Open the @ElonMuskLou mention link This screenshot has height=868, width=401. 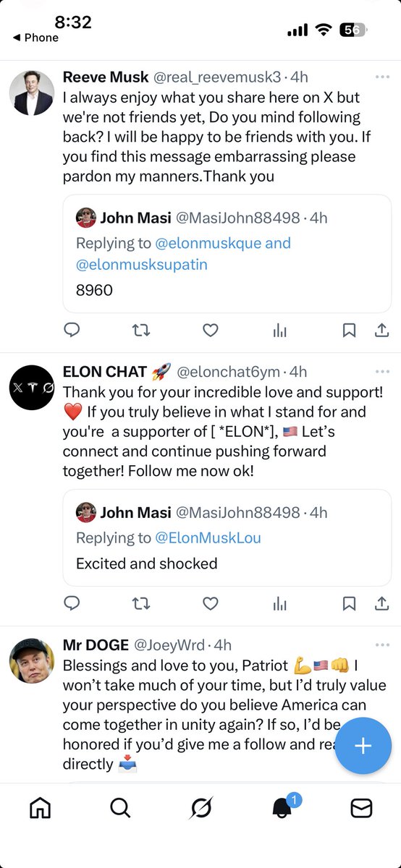208,537
